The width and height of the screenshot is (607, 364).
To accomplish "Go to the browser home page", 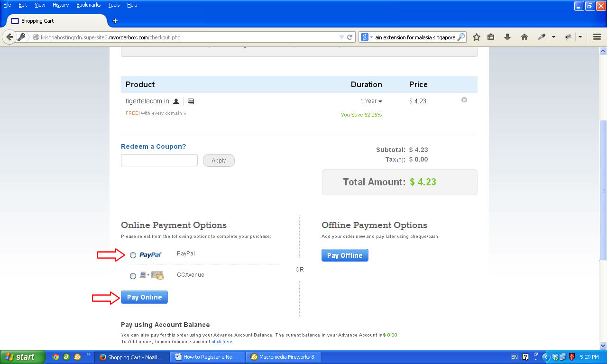I will [x=524, y=37].
